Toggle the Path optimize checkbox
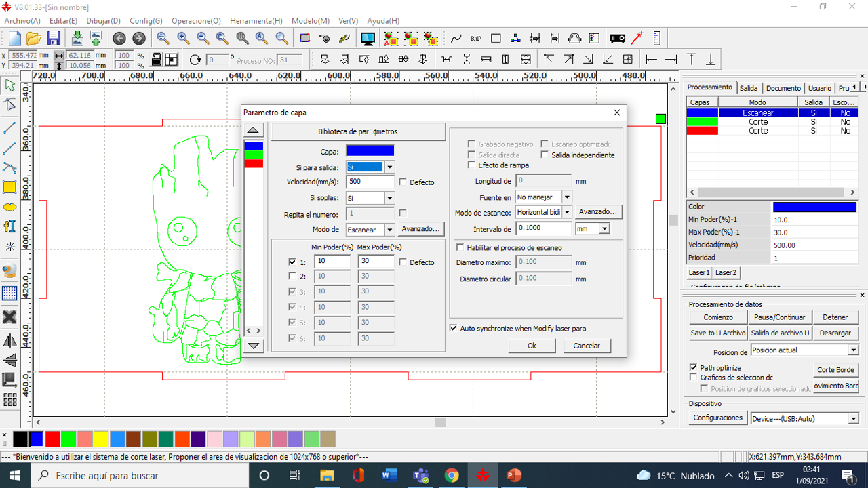 point(693,368)
